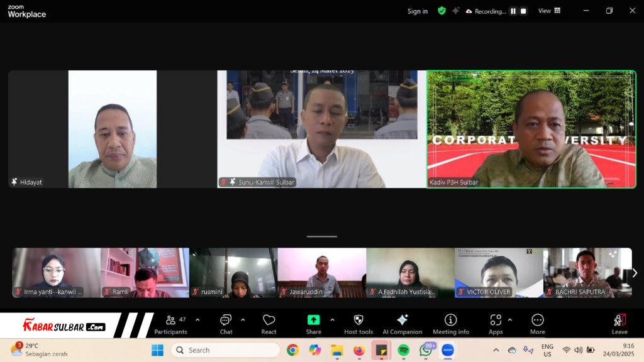
Task: Click the Sign in link
Action: point(417,11)
